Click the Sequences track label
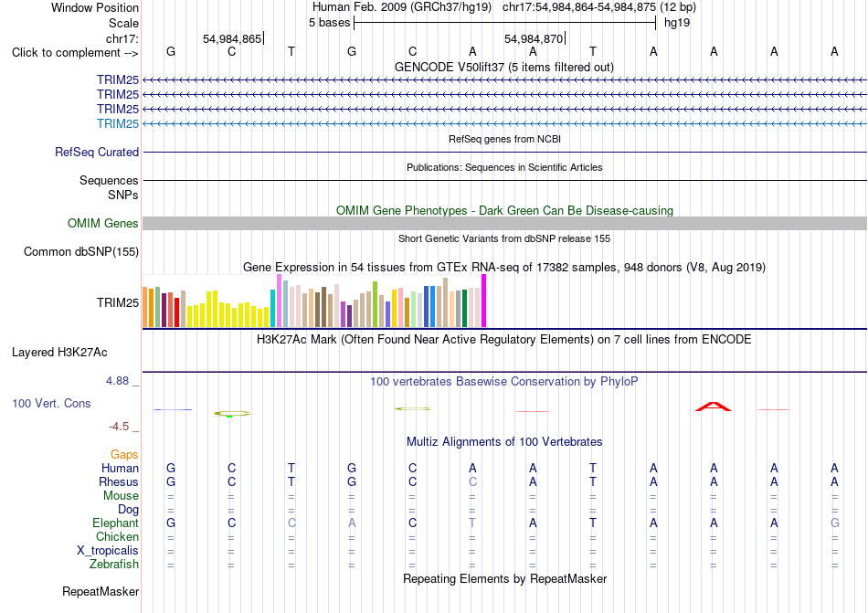 point(109,180)
